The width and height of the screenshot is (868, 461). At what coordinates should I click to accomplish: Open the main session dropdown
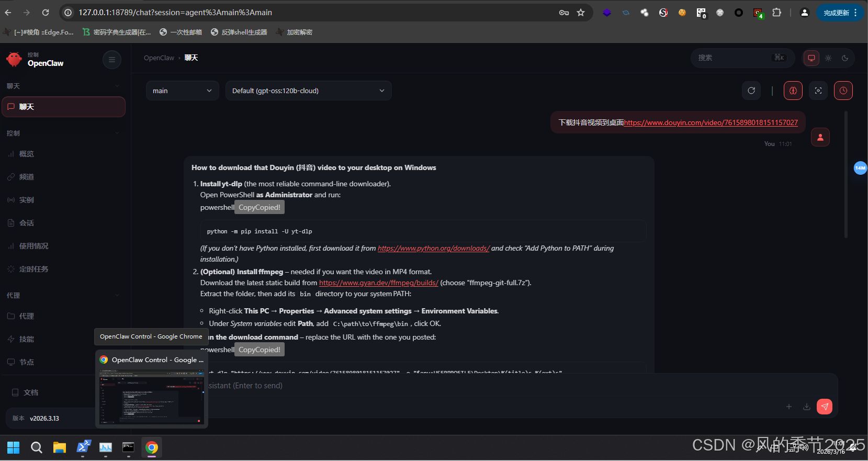[x=182, y=91]
